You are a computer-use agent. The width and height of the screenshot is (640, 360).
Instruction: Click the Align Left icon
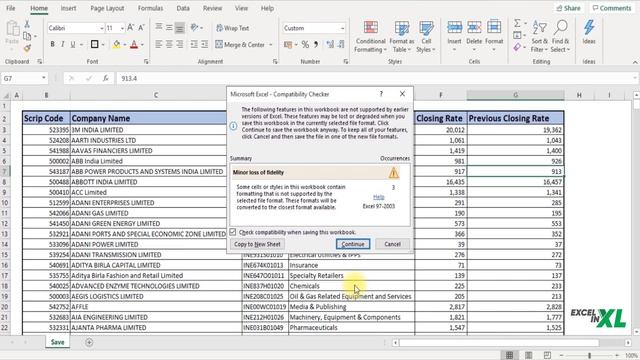[x=158, y=44]
